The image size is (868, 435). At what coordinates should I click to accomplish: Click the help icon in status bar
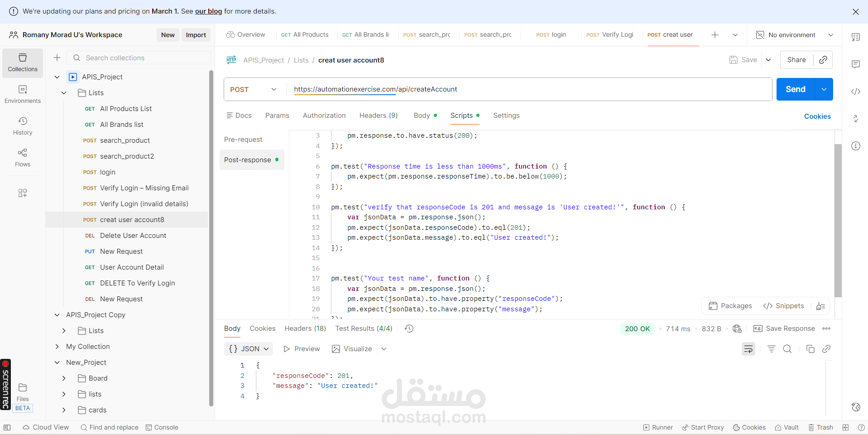pos(861,427)
